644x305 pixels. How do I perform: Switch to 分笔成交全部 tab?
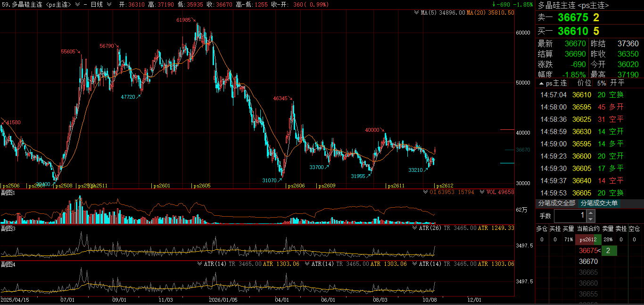tap(557, 203)
